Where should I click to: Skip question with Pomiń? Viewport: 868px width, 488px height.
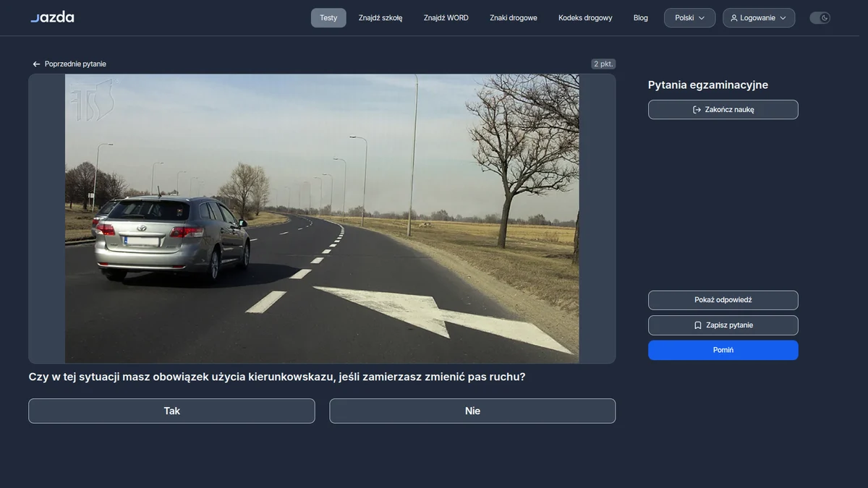[x=723, y=350]
